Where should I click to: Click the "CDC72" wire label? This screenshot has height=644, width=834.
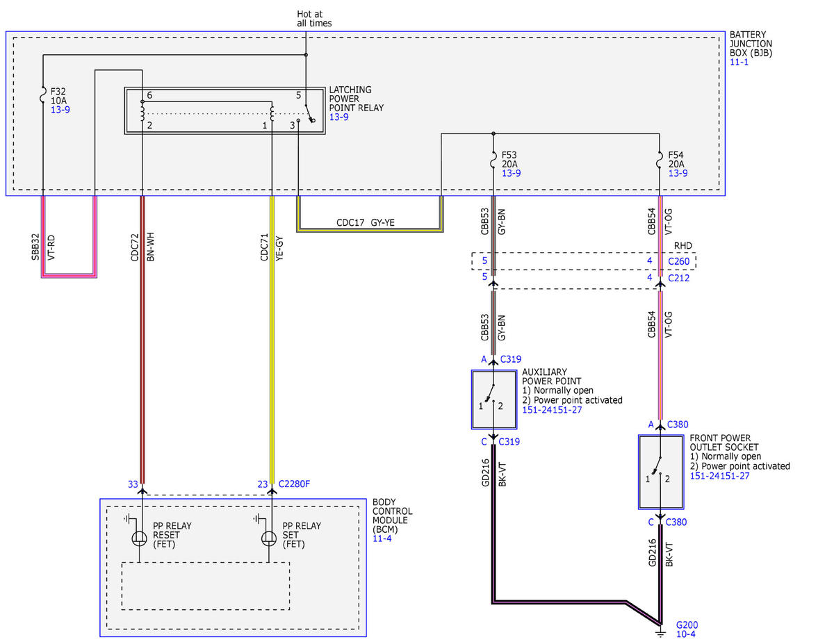point(134,246)
